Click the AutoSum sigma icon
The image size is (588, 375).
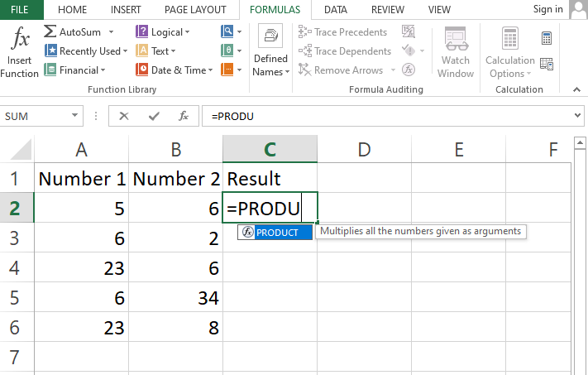click(50, 31)
